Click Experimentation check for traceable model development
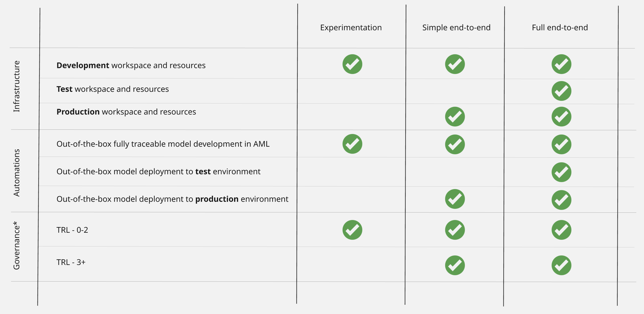This screenshot has height=314, width=644. coord(352,144)
